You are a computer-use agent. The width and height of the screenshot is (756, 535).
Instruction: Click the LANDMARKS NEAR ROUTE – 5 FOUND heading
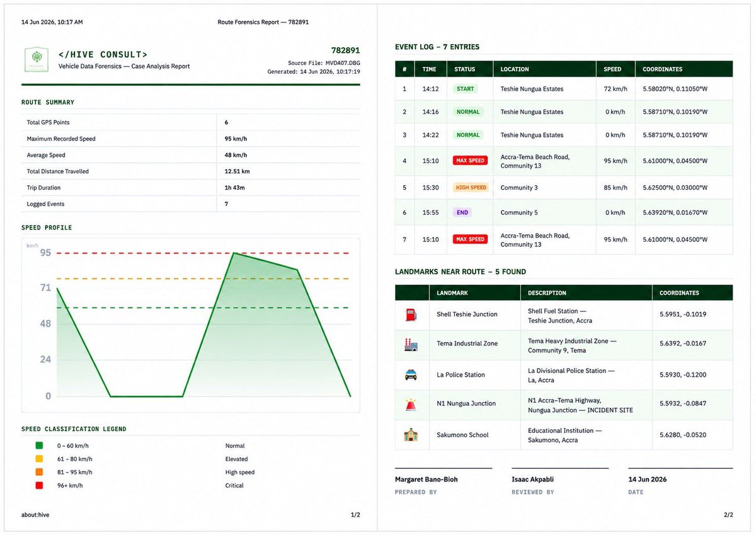(x=461, y=272)
